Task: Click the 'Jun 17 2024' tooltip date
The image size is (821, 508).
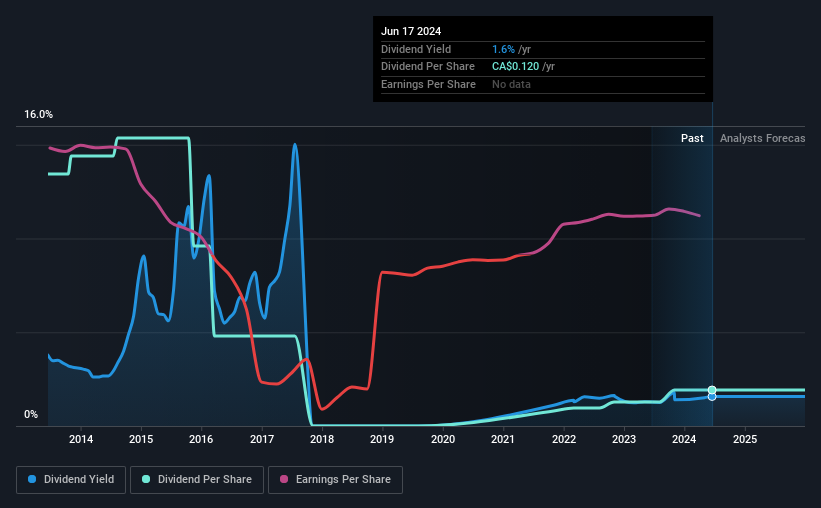Action: pyautogui.click(x=411, y=31)
